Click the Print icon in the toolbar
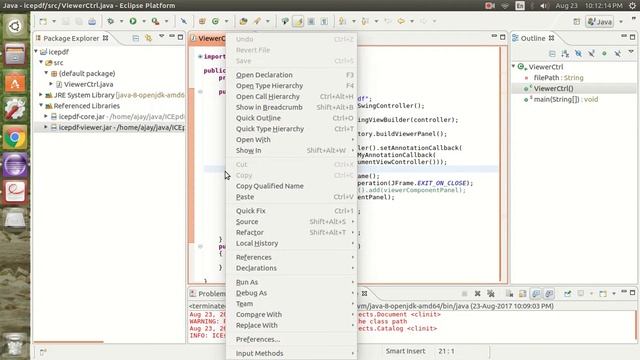This screenshot has height=360, width=640. 92,21
